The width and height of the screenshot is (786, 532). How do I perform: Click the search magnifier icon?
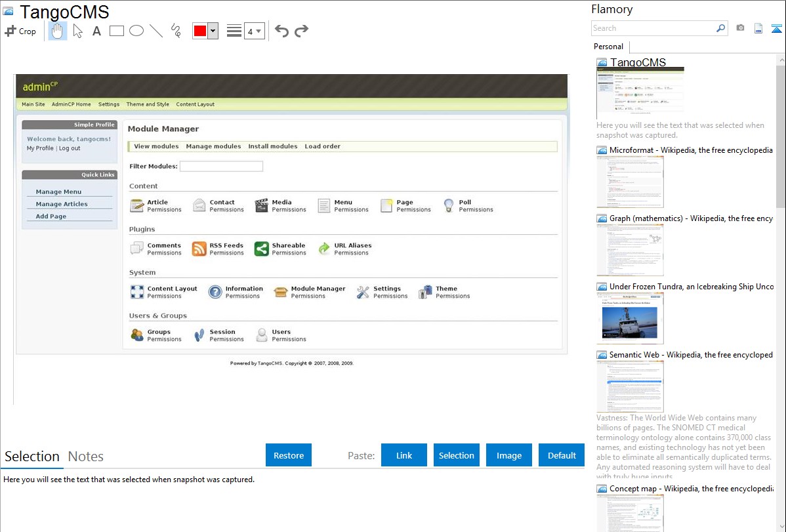pyautogui.click(x=720, y=28)
